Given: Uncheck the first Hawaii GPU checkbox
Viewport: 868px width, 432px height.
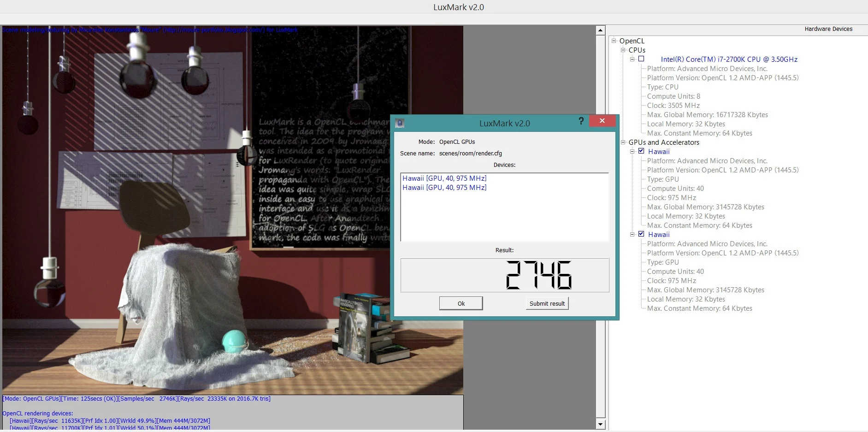Looking at the screenshot, I should [641, 151].
